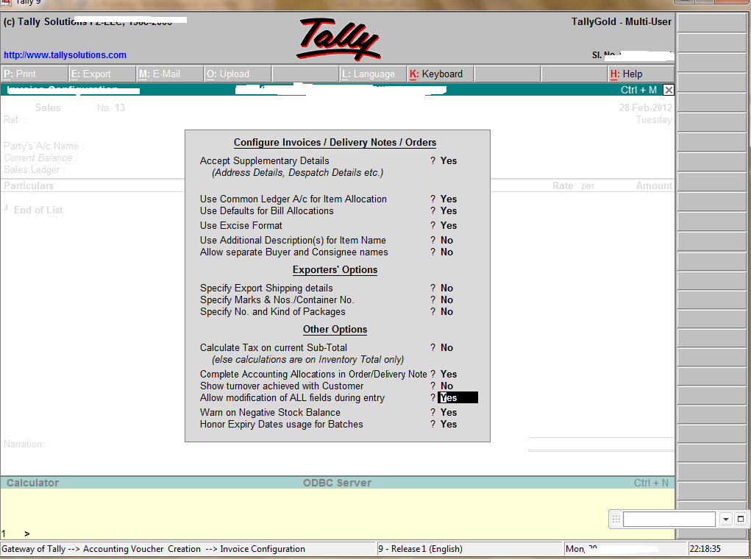Click the Other Options heading
This screenshot has height=560, width=751.
335,330
